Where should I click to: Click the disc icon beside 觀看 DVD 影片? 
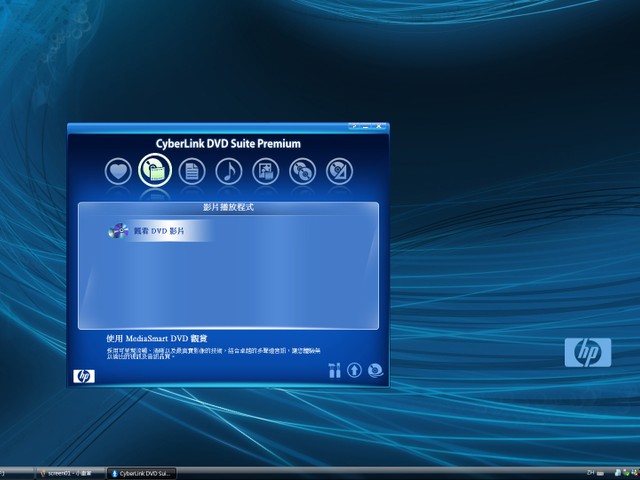[118, 231]
